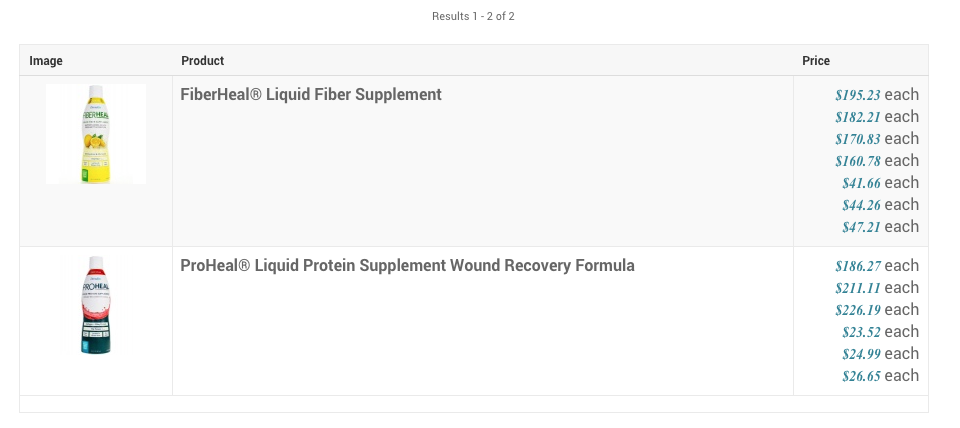
Task: Select the $47.21 FiberHeal price
Action: click(861, 227)
